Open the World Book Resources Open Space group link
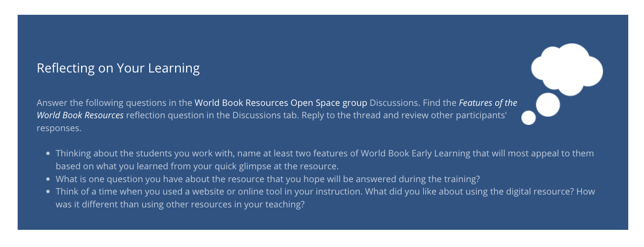This screenshot has width=644, height=247. coord(281,103)
